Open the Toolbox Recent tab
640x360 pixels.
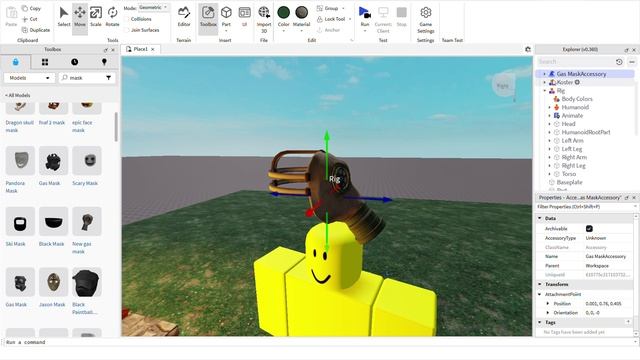(74, 62)
